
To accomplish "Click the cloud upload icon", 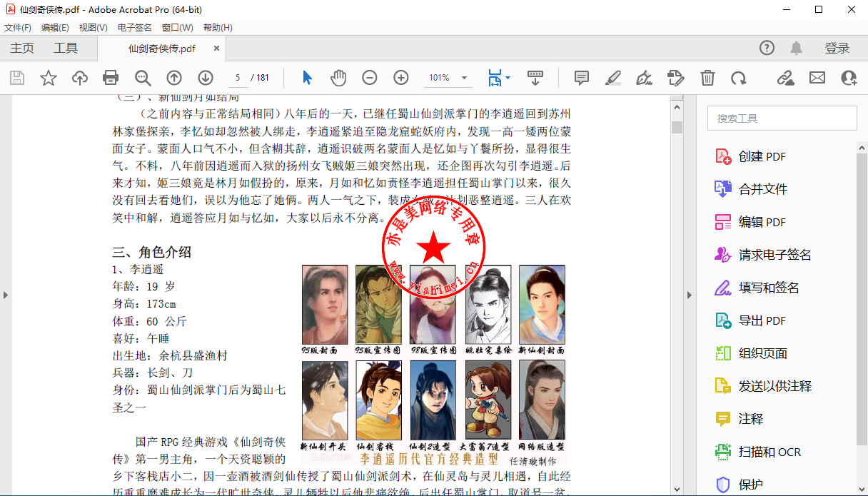I will pos(79,78).
